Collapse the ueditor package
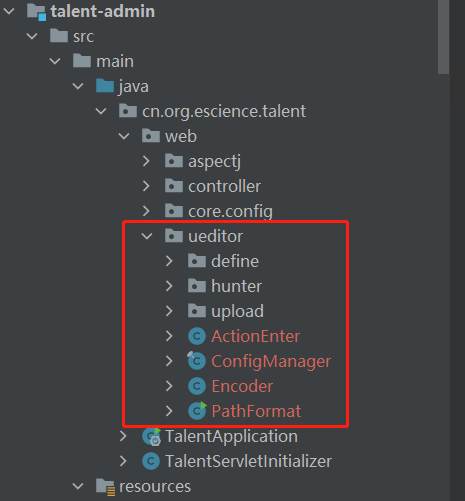The height and width of the screenshot is (501, 465). pos(147,236)
